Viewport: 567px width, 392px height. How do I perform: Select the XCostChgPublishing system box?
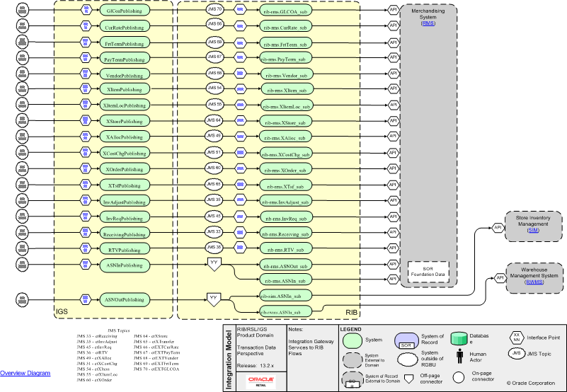pos(125,154)
